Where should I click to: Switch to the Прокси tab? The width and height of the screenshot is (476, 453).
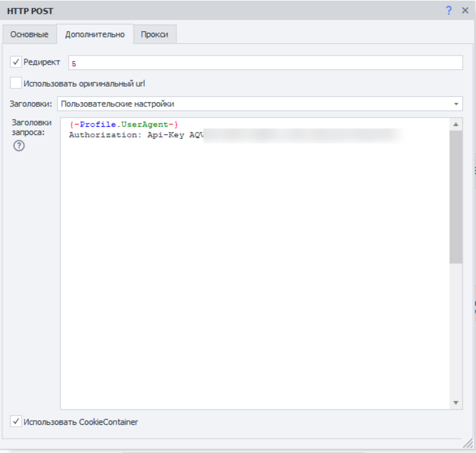coord(154,34)
